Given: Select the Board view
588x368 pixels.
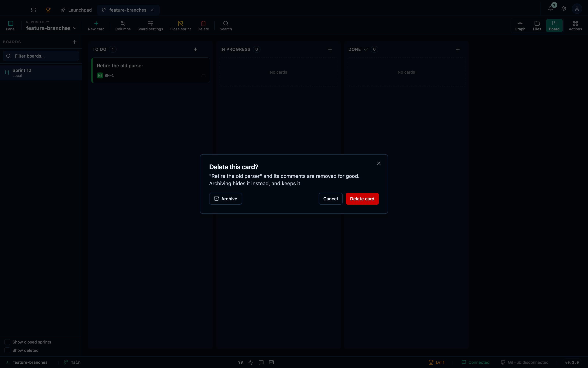Looking at the screenshot, I should 554,26.
